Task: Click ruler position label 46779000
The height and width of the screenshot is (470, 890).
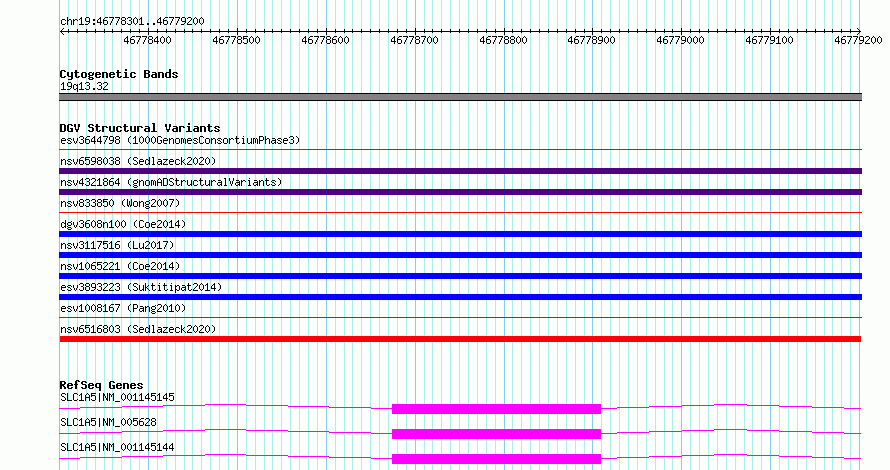Action: [681, 40]
